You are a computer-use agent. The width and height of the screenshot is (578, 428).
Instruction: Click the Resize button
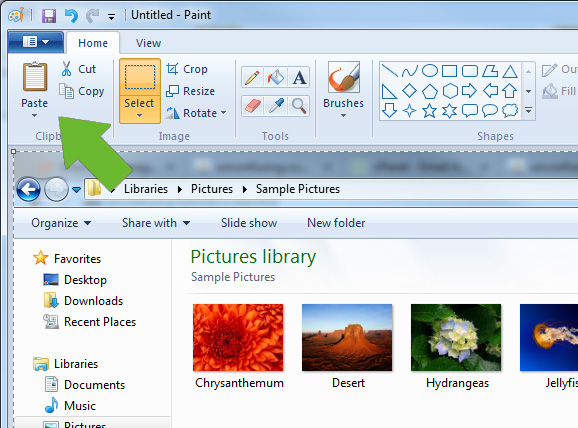click(190, 91)
